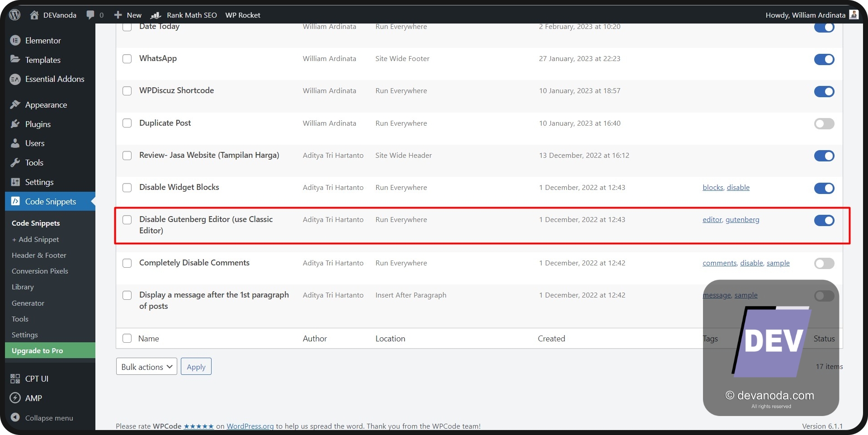Click the Apply button

tap(196, 367)
